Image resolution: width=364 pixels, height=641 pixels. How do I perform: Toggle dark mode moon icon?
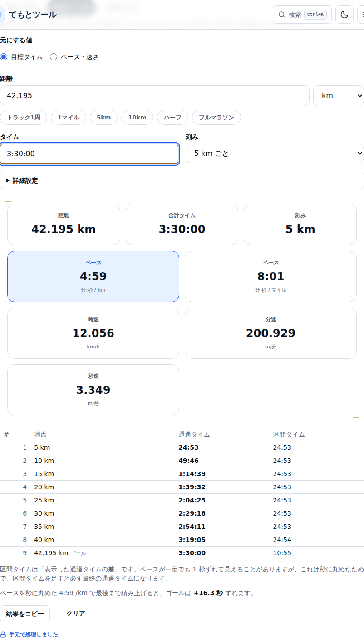tap(344, 15)
